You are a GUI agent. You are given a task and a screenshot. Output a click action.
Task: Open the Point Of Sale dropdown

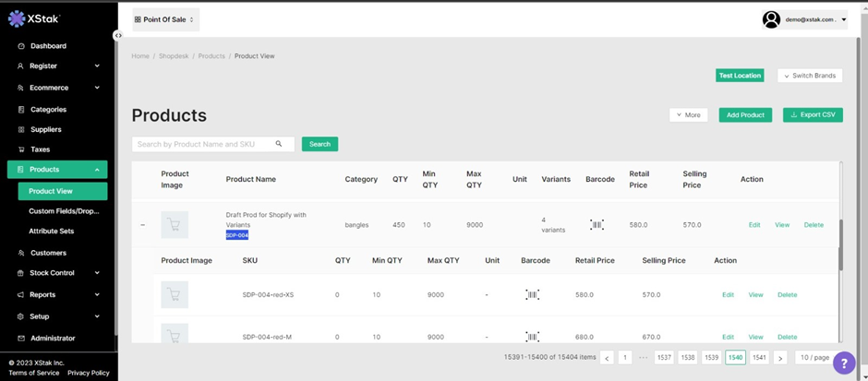click(x=165, y=19)
